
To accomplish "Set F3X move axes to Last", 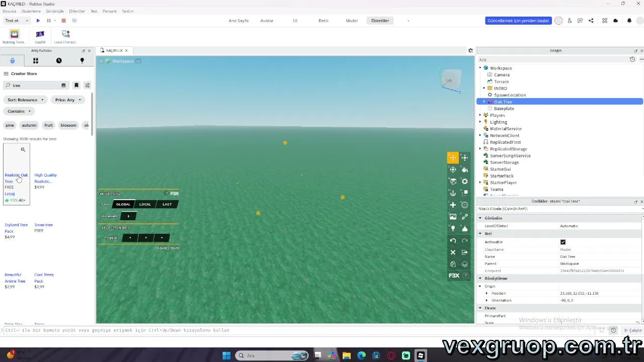I will 167,205.
